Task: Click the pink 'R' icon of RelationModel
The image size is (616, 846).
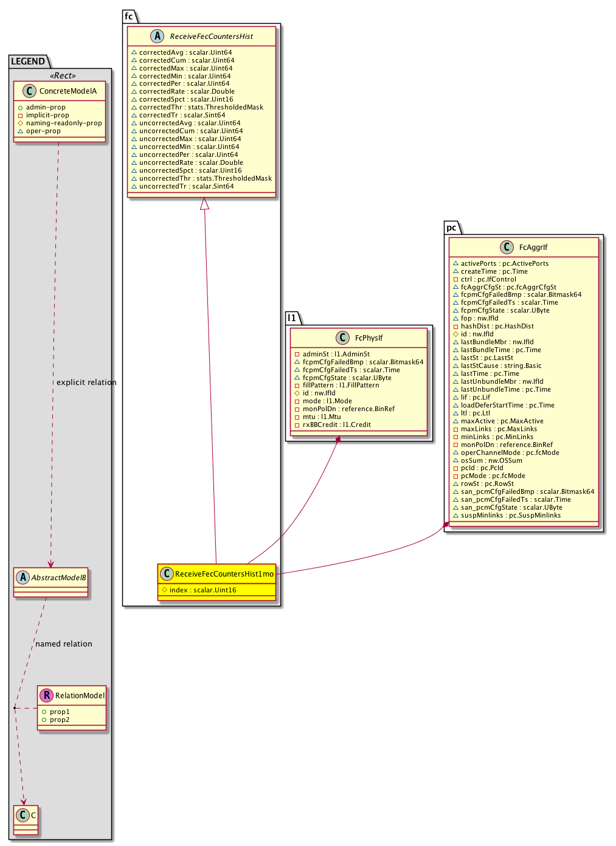Action: pos(46,695)
